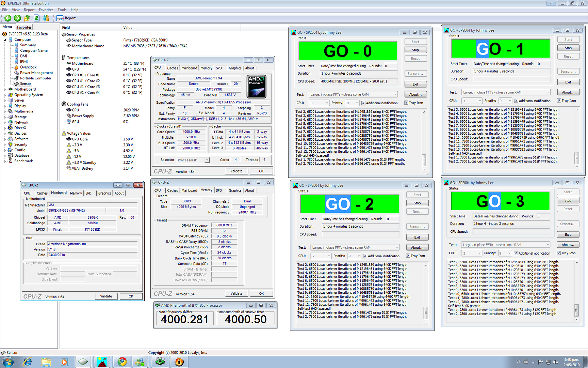Screen dimensions: 588x368
Task: Click the Refresh page icon in EVEREST toolbar
Action: tap(36, 18)
